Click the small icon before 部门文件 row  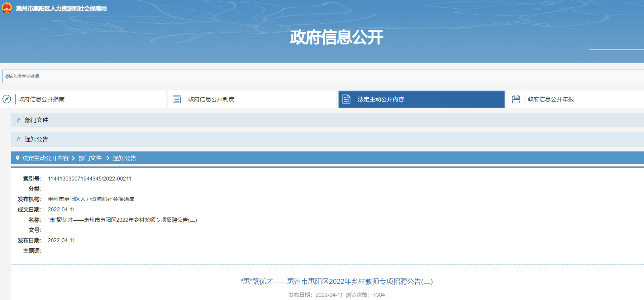pyautogui.click(x=19, y=120)
